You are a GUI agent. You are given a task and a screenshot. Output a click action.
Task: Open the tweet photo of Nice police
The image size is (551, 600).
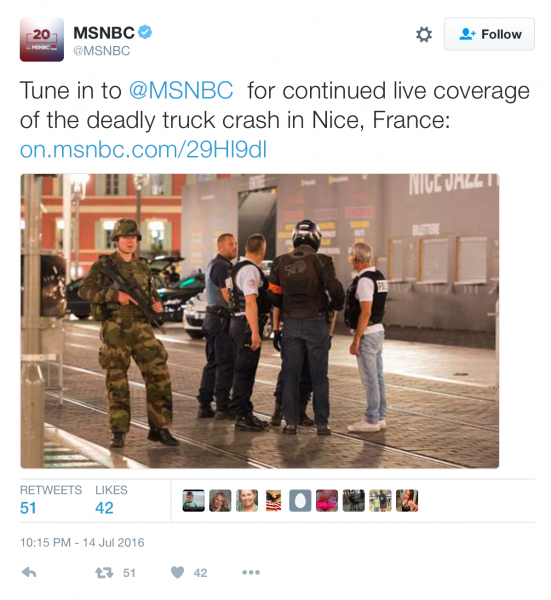tap(259, 321)
